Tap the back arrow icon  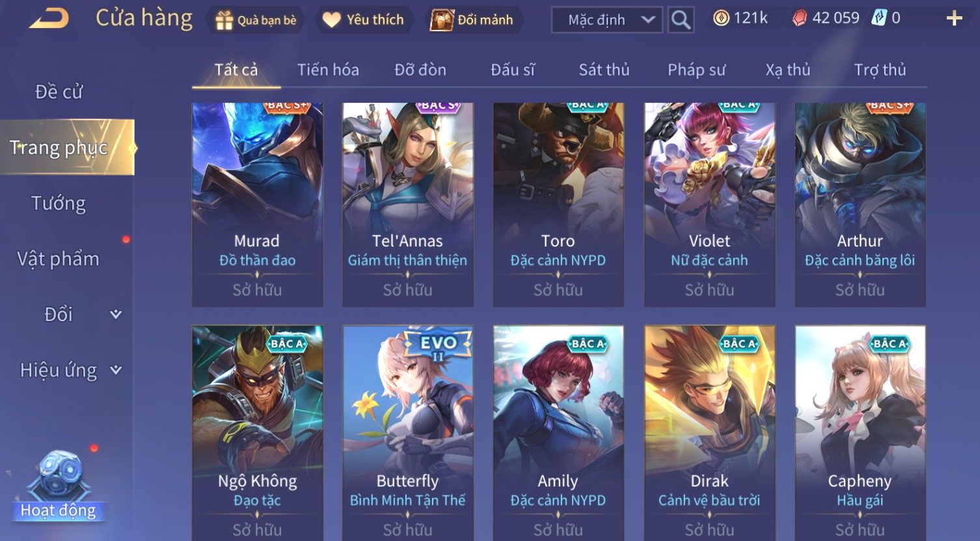[x=49, y=18]
